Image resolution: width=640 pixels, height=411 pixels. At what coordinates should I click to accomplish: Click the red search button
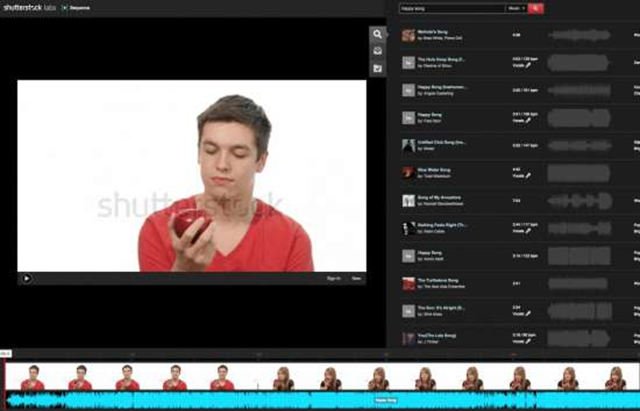[x=536, y=8]
